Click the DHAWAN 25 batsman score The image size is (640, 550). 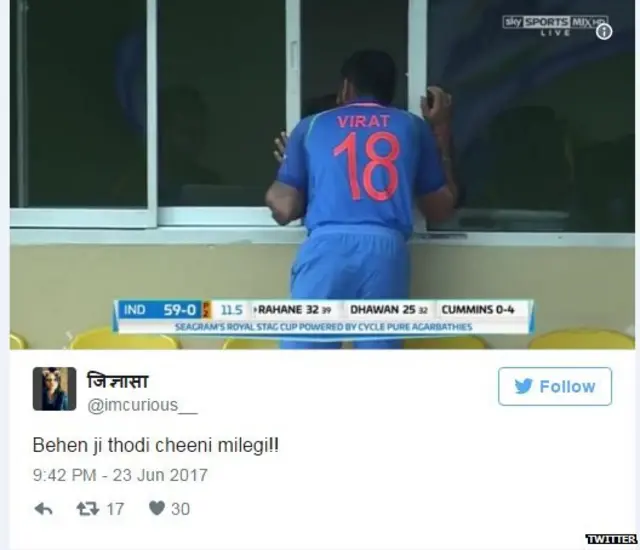pyautogui.click(x=388, y=310)
